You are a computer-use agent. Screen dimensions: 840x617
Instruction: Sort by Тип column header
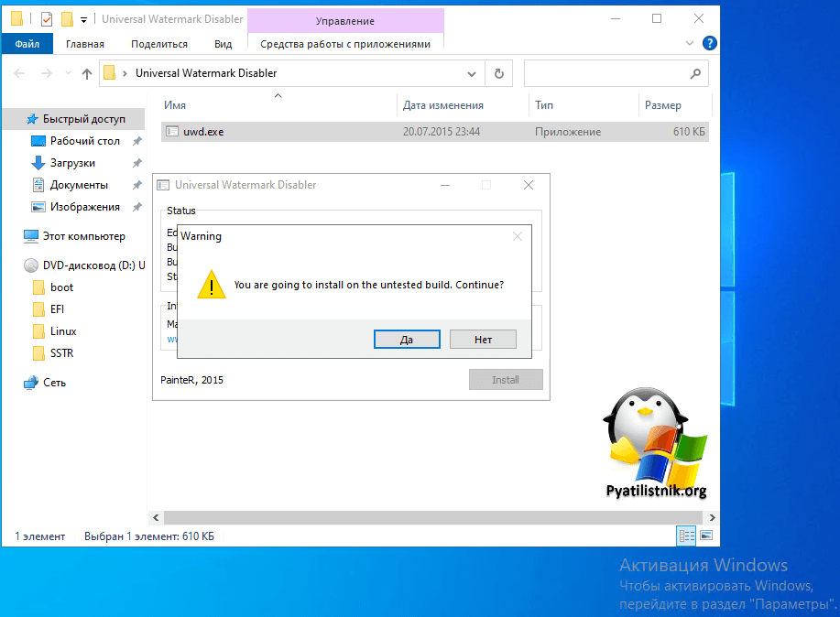[544, 105]
